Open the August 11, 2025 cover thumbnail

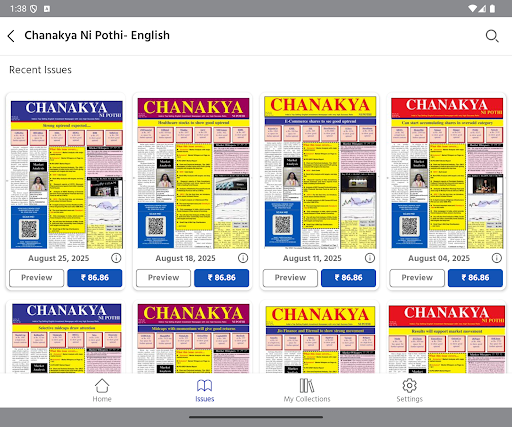click(x=320, y=172)
